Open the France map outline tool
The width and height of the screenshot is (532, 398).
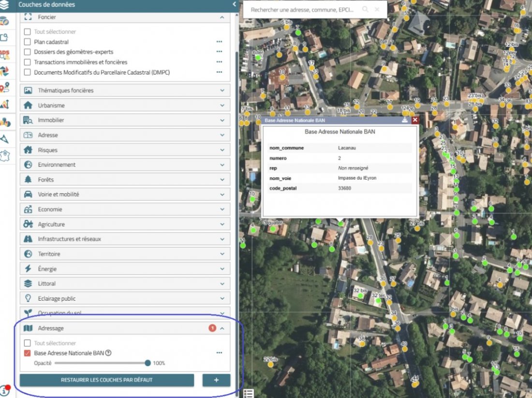[x=4, y=155]
